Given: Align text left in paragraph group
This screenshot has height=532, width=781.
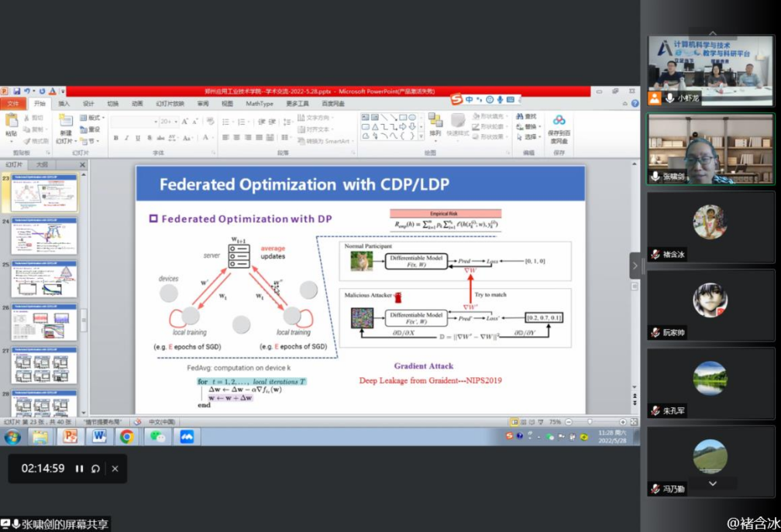Looking at the screenshot, I should tap(225, 137).
